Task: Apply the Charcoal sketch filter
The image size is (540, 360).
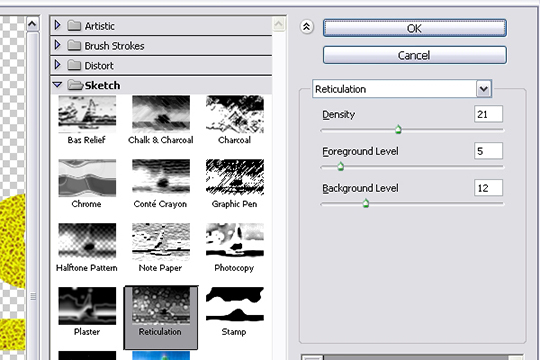Action: (x=235, y=114)
